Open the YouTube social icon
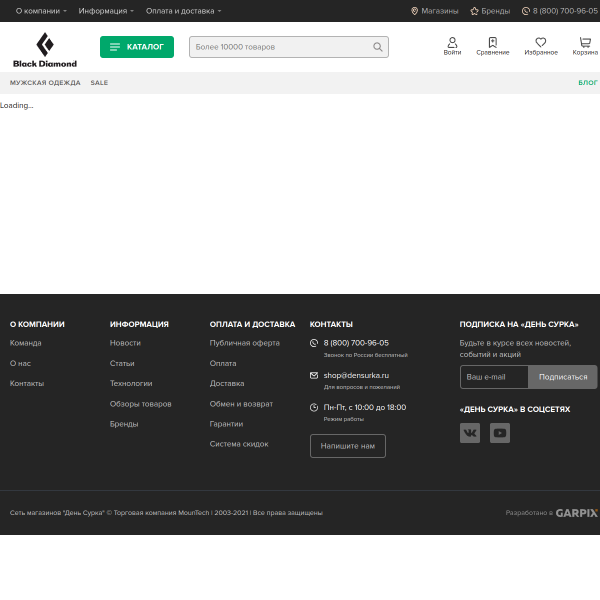This screenshot has width=600, height=600. point(500,433)
